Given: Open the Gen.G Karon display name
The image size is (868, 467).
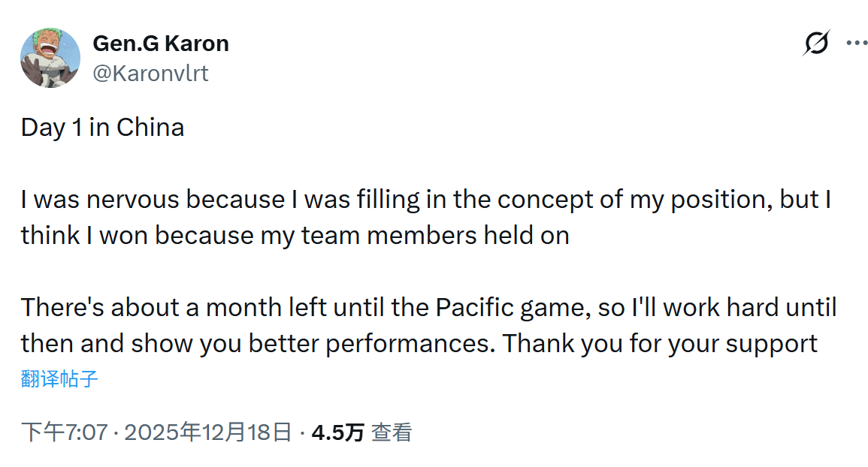Looking at the screenshot, I should pos(160,44).
